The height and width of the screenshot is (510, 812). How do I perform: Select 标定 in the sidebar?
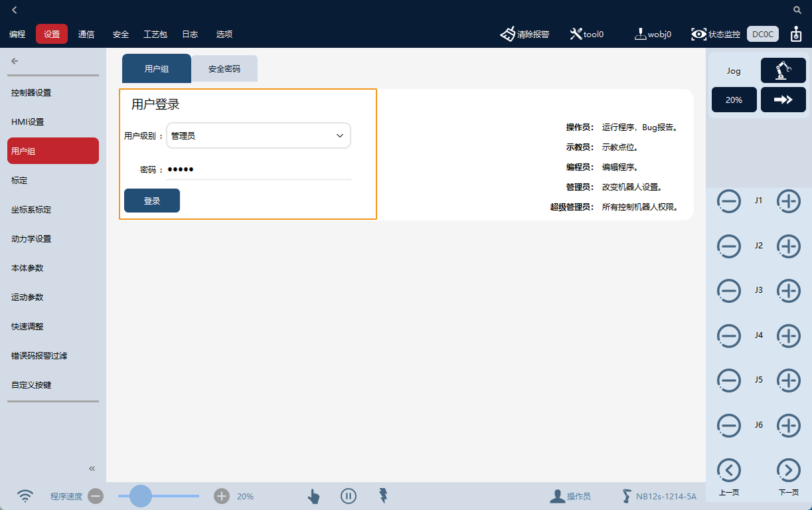[53, 181]
